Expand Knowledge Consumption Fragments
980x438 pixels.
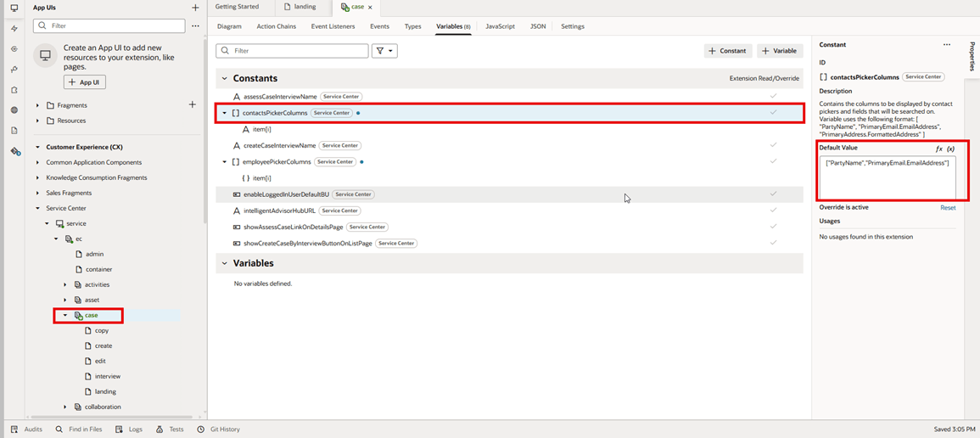(37, 177)
